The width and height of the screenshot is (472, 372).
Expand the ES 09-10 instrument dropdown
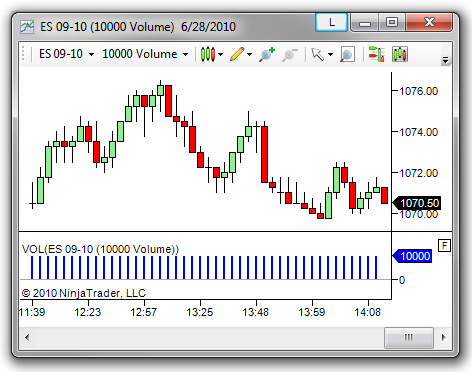coord(66,54)
